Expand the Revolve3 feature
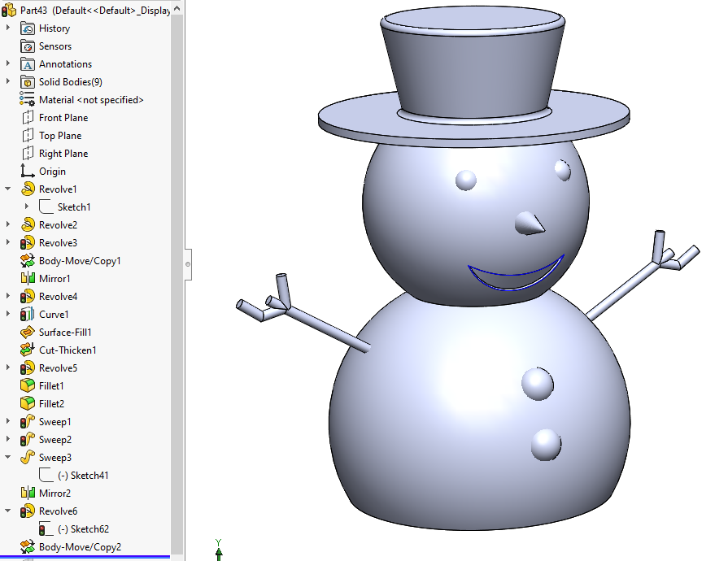 (8, 242)
